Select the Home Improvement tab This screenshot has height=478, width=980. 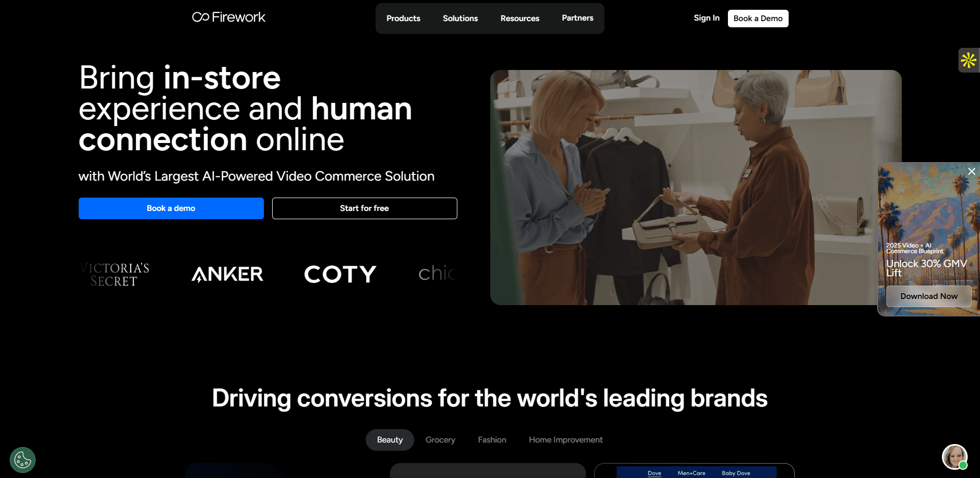click(x=565, y=440)
